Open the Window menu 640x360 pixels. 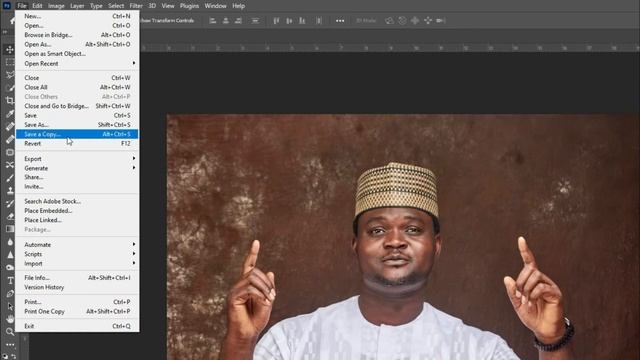[x=216, y=6]
